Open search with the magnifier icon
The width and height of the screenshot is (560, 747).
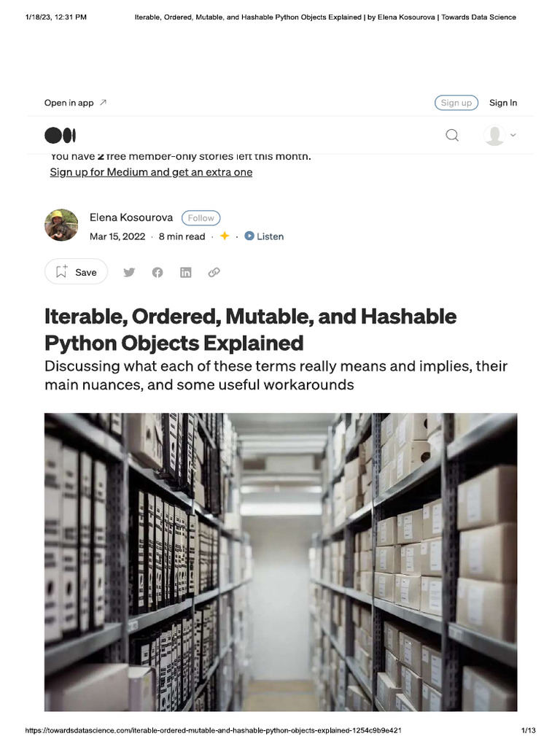452,135
